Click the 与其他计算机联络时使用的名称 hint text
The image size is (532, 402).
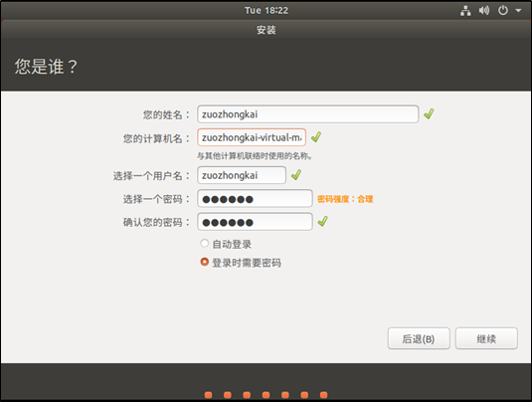click(255, 156)
